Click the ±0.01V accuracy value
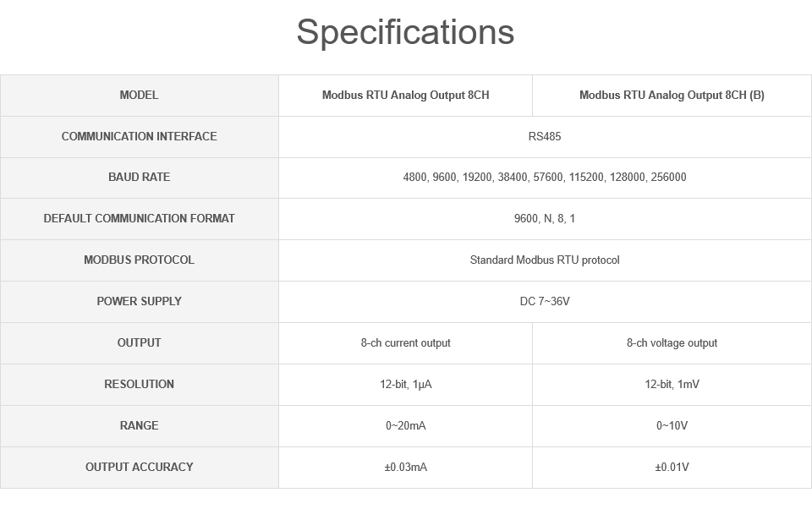Viewport: 812px width, 531px height. (x=672, y=467)
